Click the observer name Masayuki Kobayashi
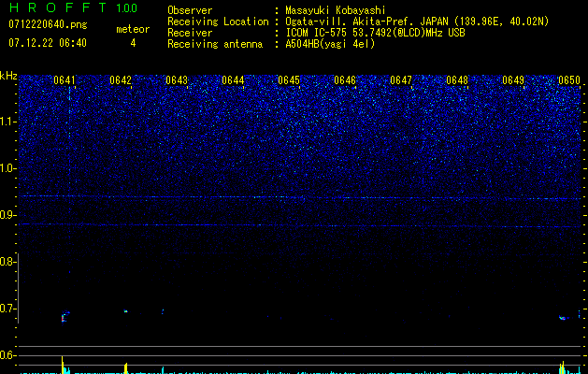588x374 pixels. click(x=336, y=10)
